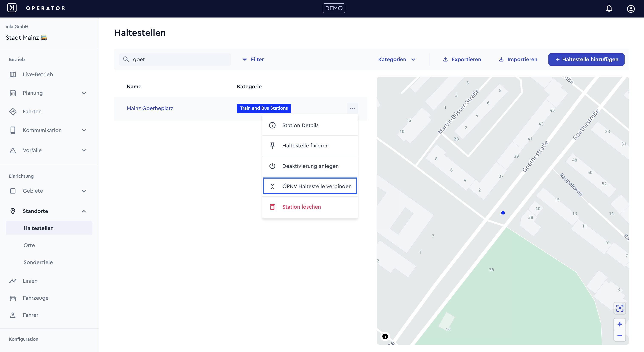Select the blue station marker on map

click(503, 213)
